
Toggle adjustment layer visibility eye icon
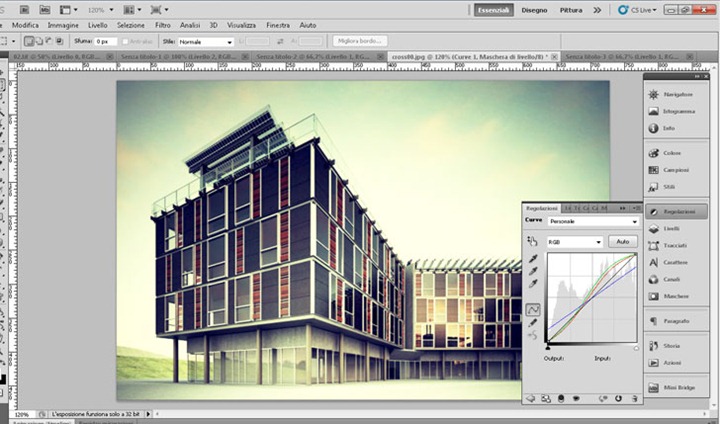click(x=561, y=399)
